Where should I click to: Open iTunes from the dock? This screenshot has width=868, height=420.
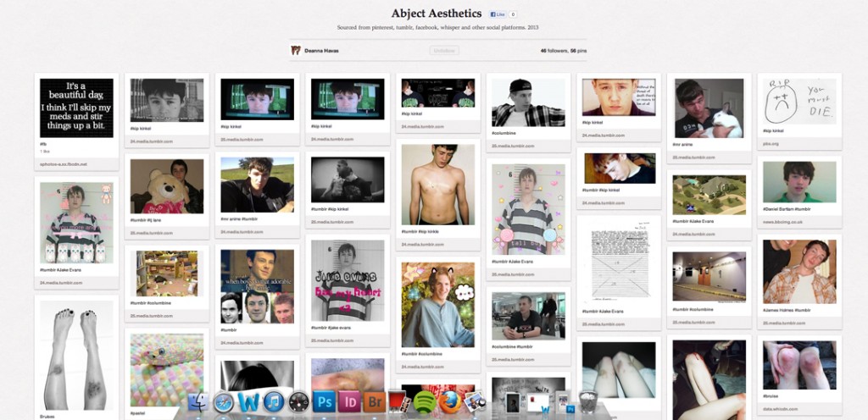pyautogui.click(x=274, y=401)
